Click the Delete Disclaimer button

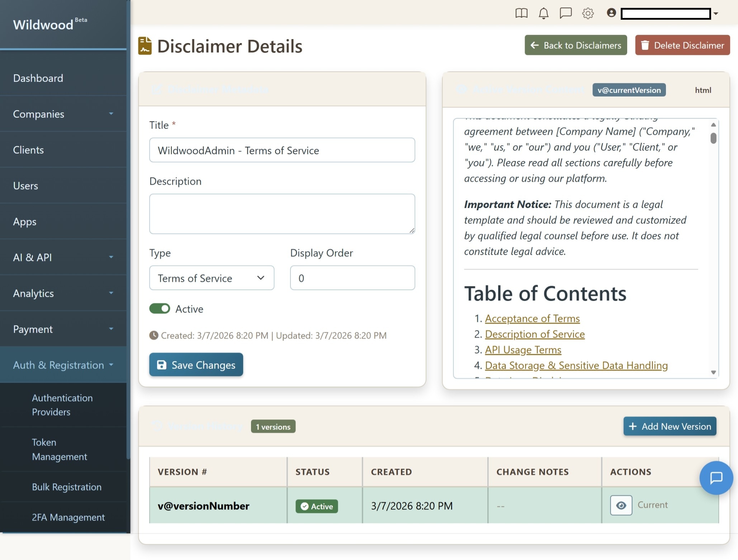pos(682,45)
